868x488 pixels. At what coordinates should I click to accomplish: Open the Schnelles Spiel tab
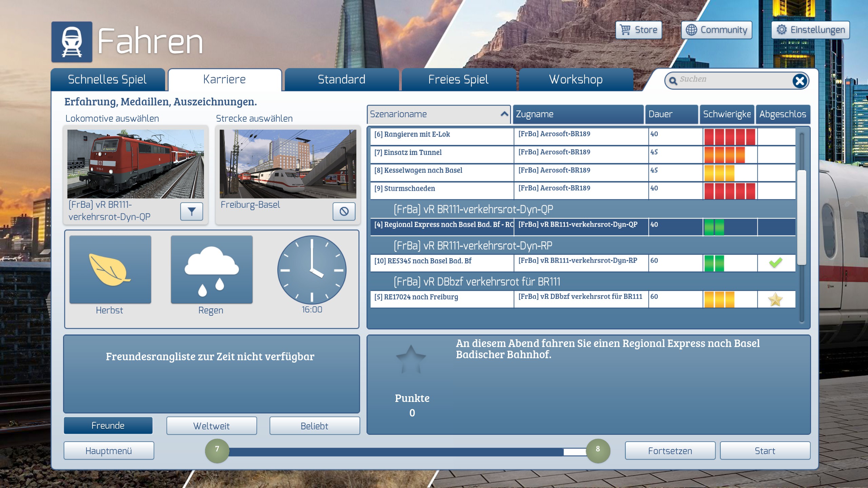107,80
